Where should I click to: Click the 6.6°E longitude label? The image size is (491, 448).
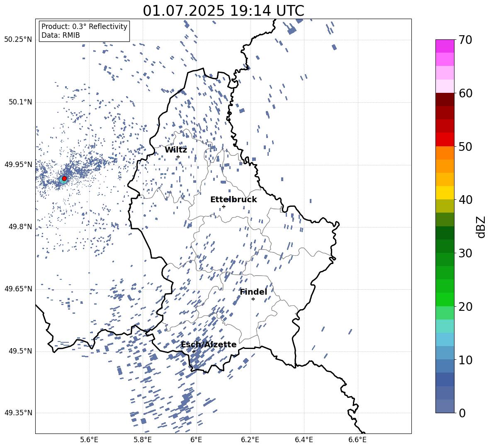click(357, 440)
